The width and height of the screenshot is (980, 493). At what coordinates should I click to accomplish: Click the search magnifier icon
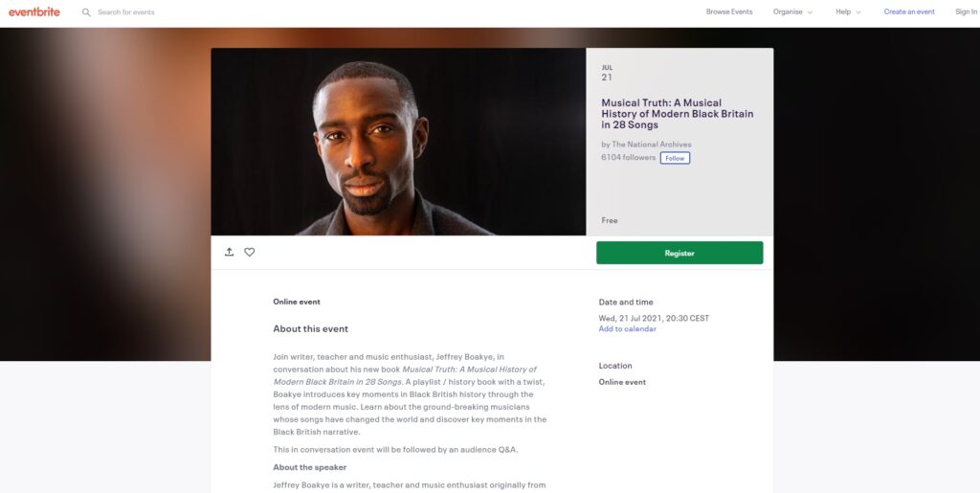click(86, 12)
